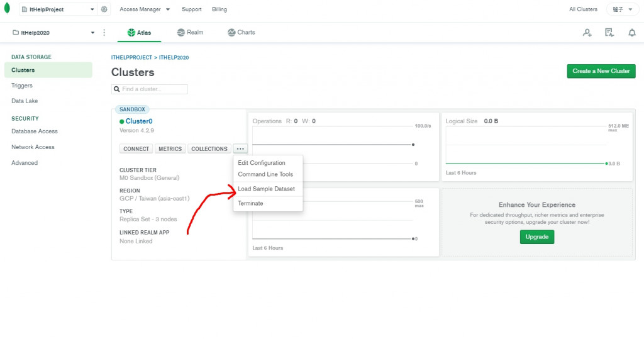Click the Operations chart title

(267, 121)
